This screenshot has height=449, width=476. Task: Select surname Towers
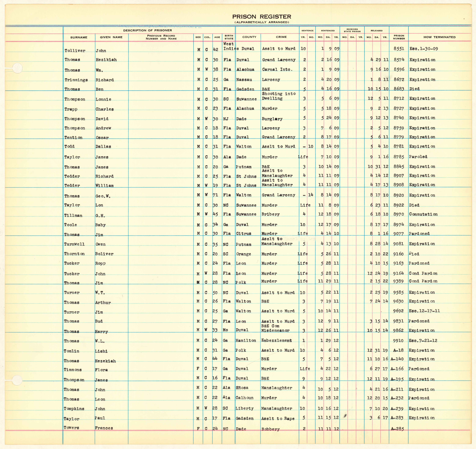tap(71, 428)
